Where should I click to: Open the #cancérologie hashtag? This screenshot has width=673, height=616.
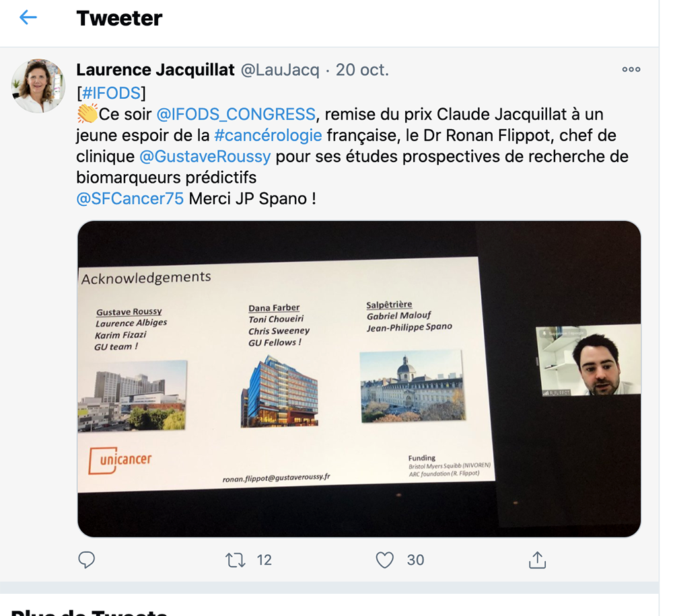(268, 136)
